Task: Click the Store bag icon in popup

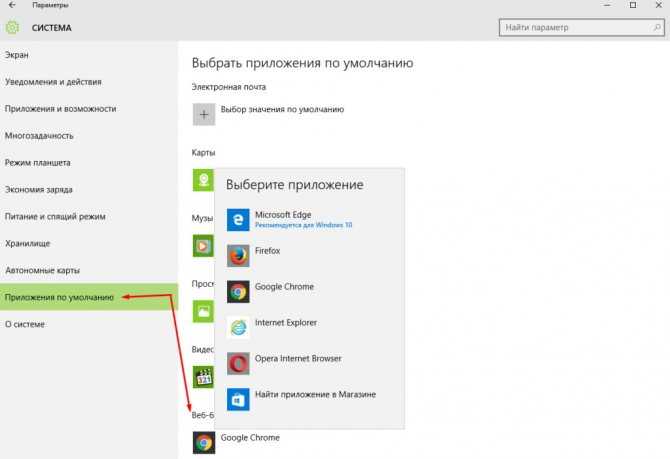Action: (238, 399)
